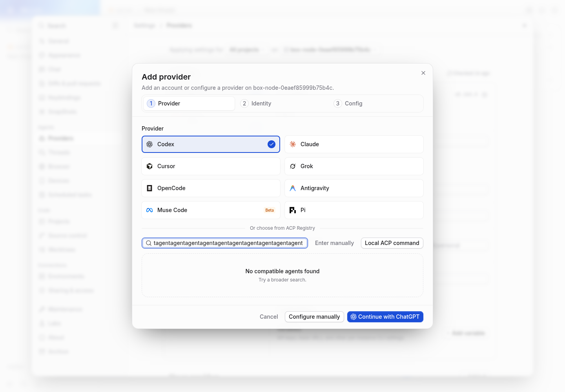The height and width of the screenshot is (392, 565).
Task: Pick the Grok provider card
Action: point(354,166)
